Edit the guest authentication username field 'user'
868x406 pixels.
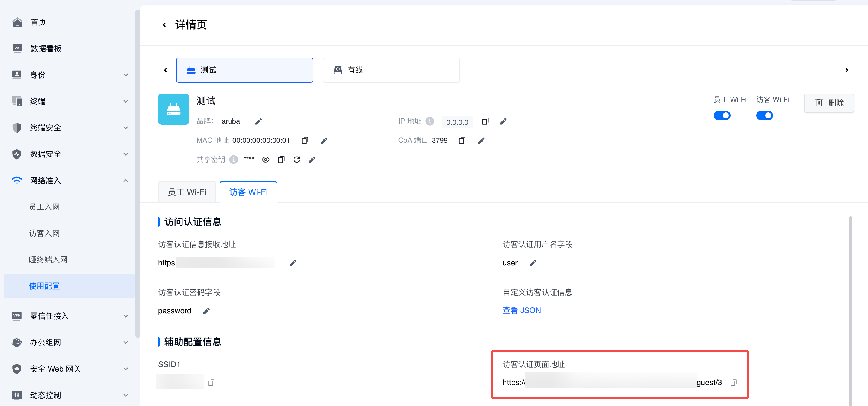tap(533, 263)
